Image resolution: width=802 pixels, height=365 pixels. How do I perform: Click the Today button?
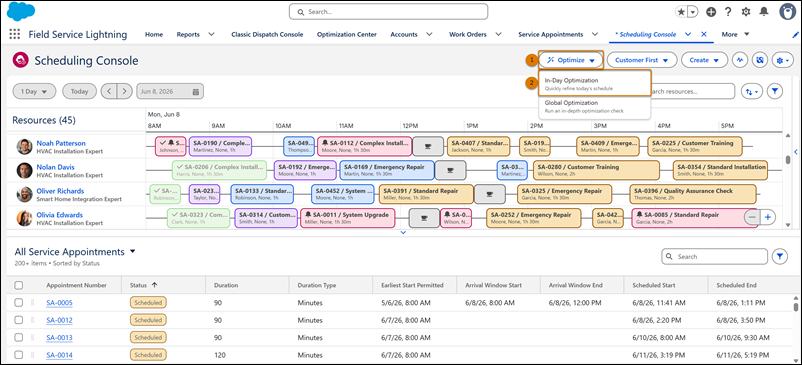pyautogui.click(x=79, y=92)
